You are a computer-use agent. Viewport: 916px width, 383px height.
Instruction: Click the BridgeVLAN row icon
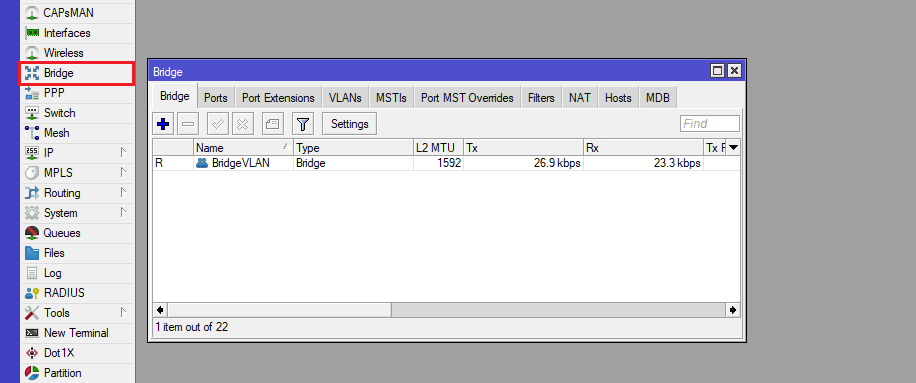coord(202,163)
